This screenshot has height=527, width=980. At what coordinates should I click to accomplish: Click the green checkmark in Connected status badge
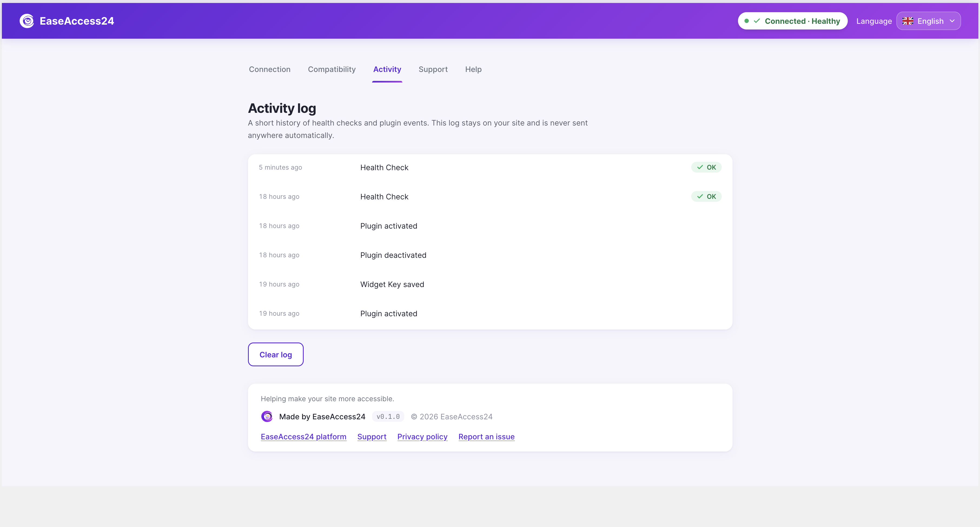757,21
